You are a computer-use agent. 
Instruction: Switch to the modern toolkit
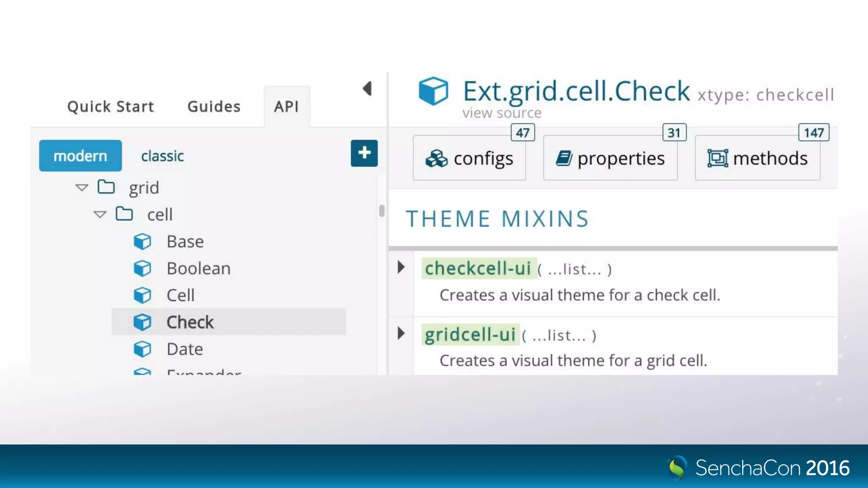(x=80, y=156)
